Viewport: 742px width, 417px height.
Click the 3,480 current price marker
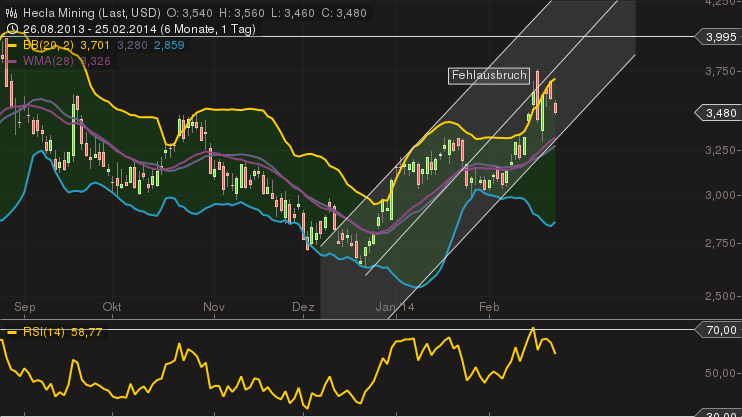(720, 113)
